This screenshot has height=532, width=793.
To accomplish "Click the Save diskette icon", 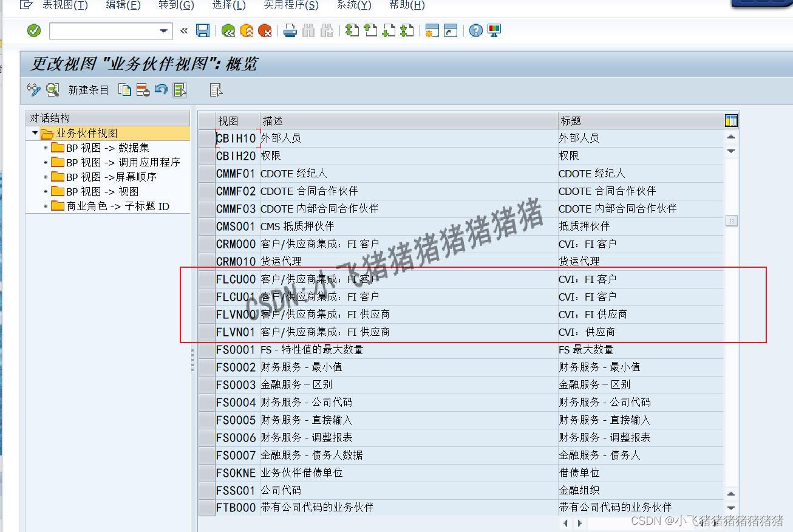I will click(203, 30).
